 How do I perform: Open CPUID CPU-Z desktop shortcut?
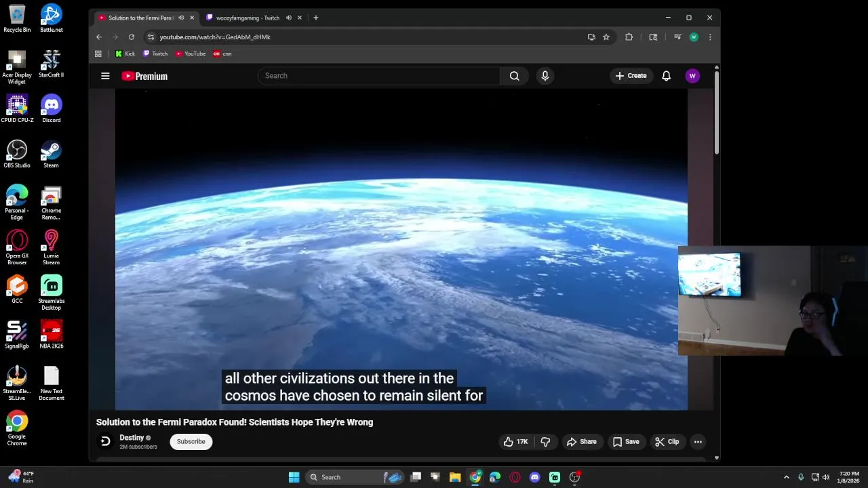17,108
